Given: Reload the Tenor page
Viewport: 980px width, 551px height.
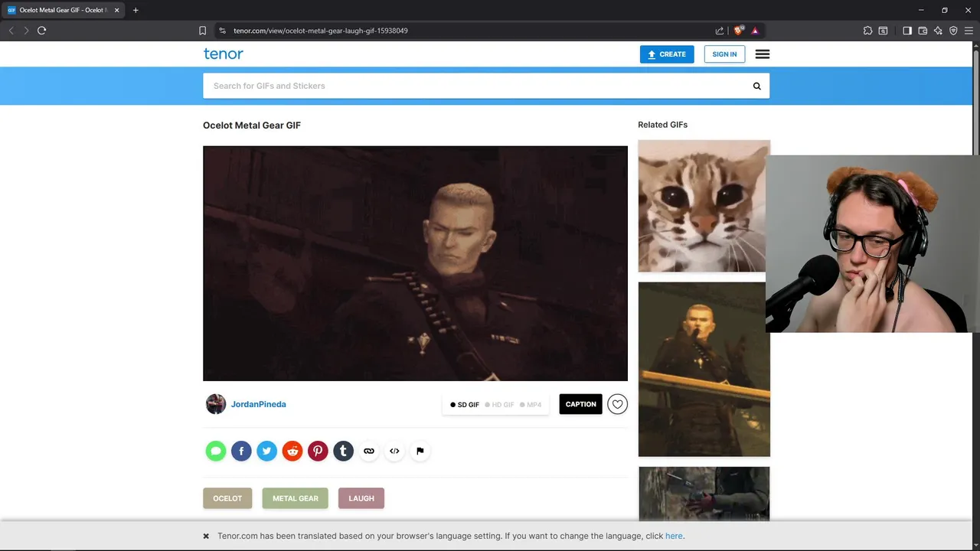Looking at the screenshot, I should coord(41,31).
